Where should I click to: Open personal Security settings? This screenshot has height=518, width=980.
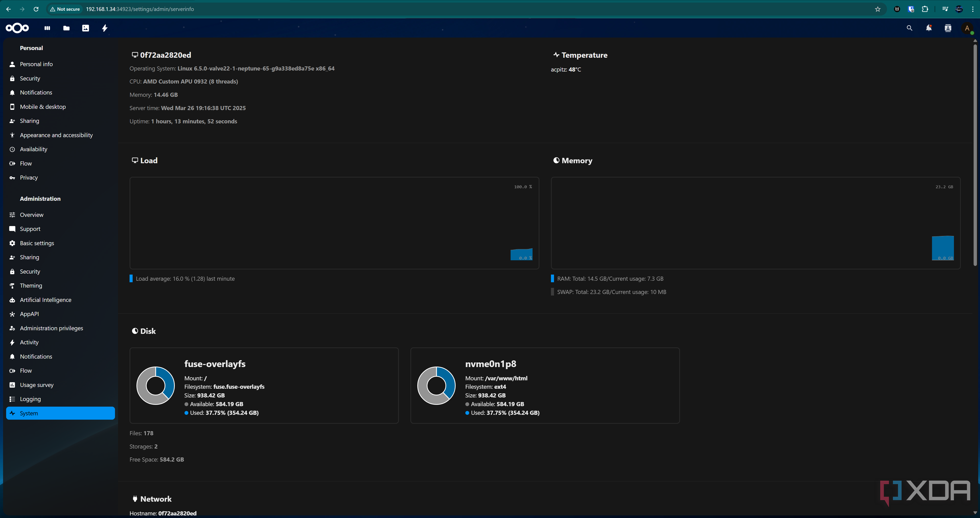point(61,78)
